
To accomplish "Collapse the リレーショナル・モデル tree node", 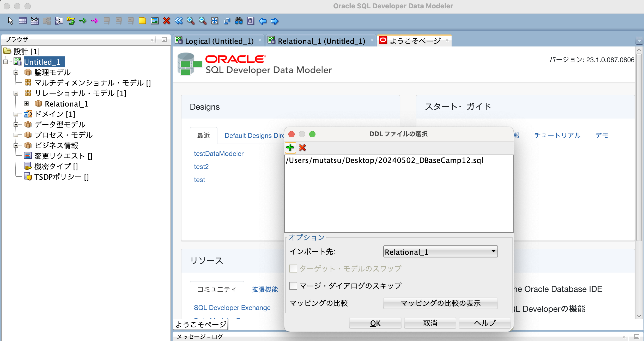I will tap(16, 93).
